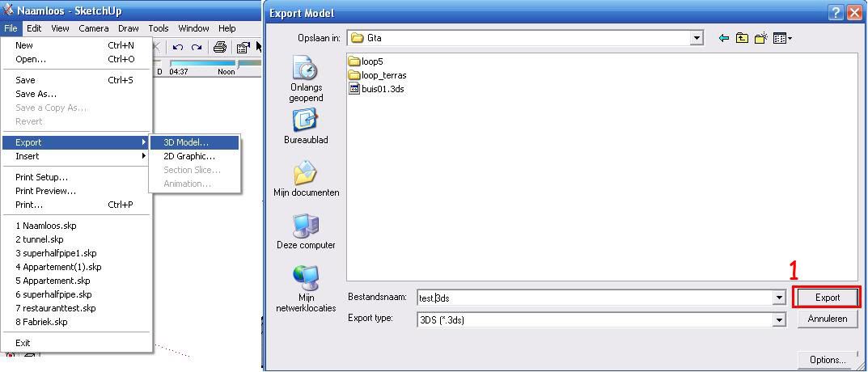Expand the Bestandsnaam dropdown arrow

[x=780, y=298]
